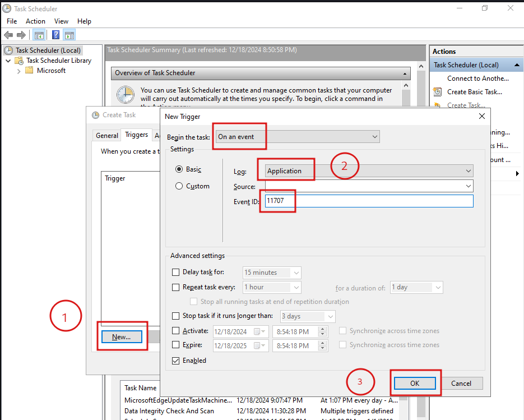The height and width of the screenshot is (420, 524).
Task: Open Help via the question mark icon
Action: [x=55, y=35]
